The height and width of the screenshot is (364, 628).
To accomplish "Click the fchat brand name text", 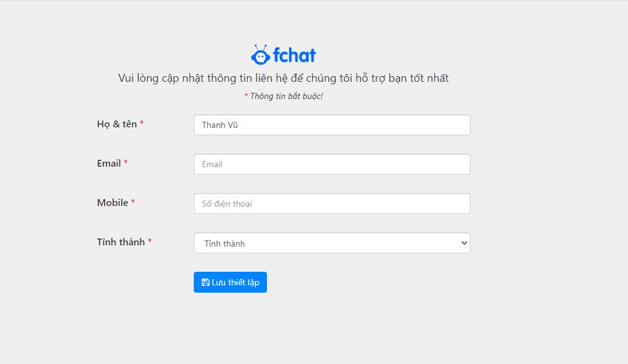I will (x=295, y=56).
